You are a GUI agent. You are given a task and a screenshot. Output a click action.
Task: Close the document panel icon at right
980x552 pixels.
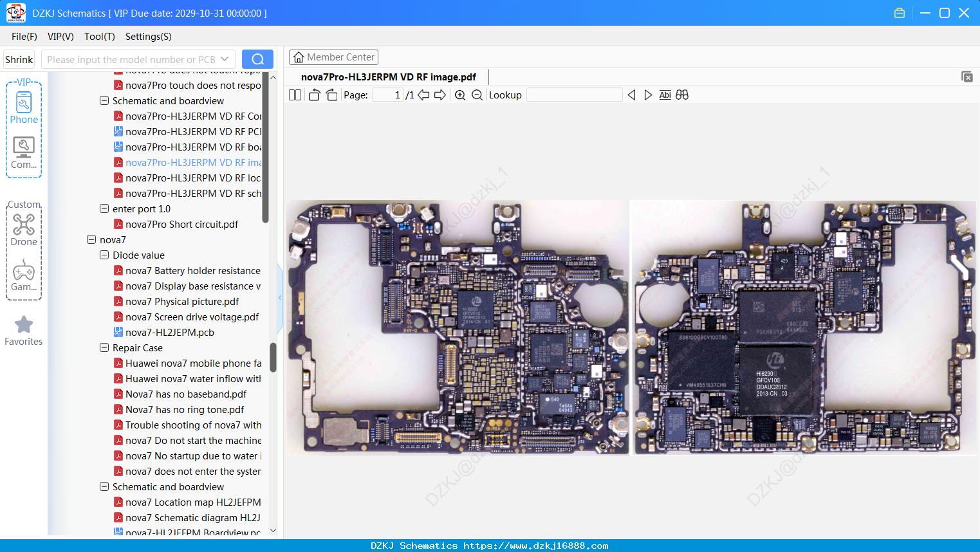(x=967, y=77)
